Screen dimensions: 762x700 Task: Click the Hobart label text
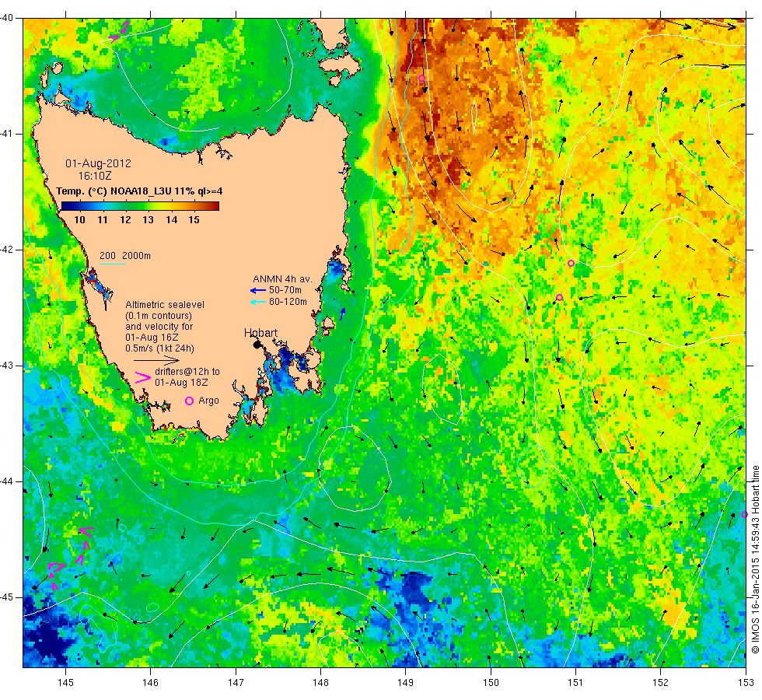[x=260, y=333]
